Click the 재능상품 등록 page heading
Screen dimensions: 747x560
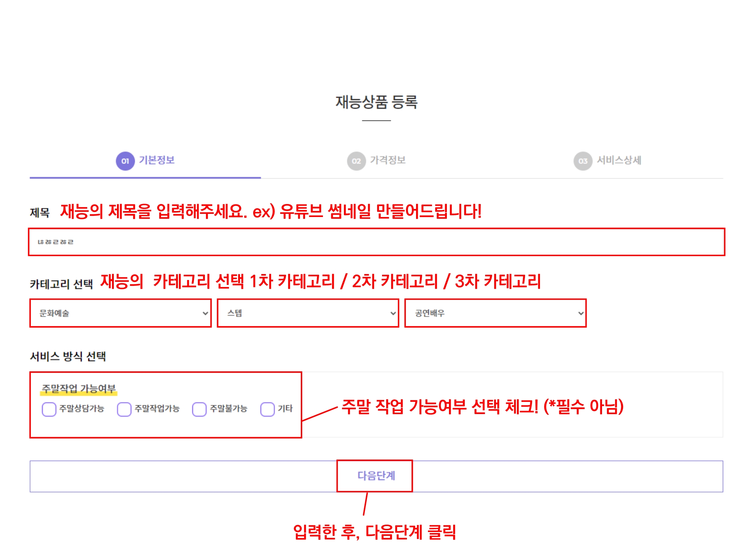(x=376, y=102)
